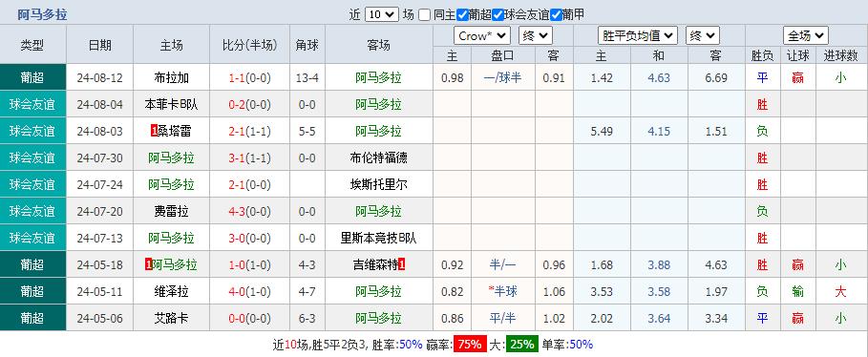Click the 0-2(0-0) score against 本菲卡B队
868x357 pixels.
click(249, 105)
